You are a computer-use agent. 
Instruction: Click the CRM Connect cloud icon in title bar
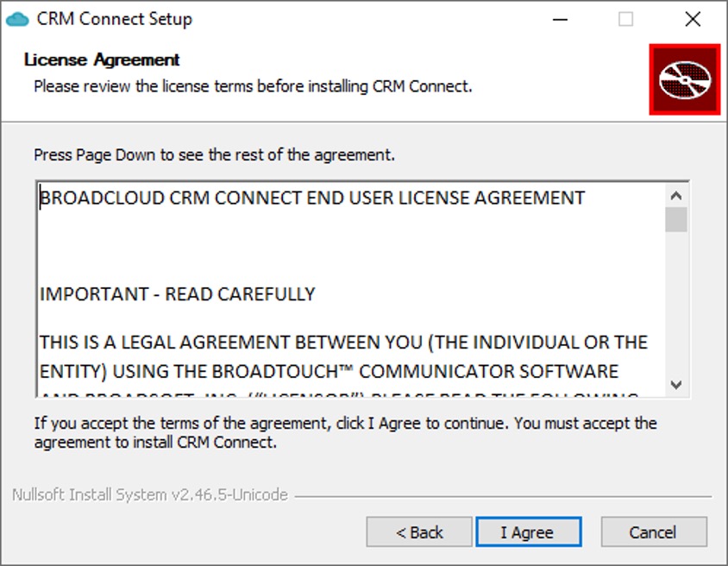point(17,20)
